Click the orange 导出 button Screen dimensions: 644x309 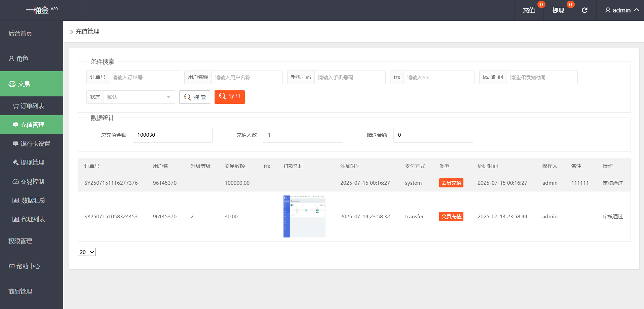[230, 97]
